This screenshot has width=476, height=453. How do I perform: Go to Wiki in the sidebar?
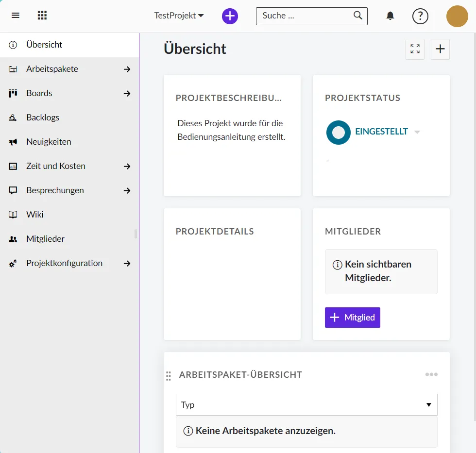coord(34,215)
